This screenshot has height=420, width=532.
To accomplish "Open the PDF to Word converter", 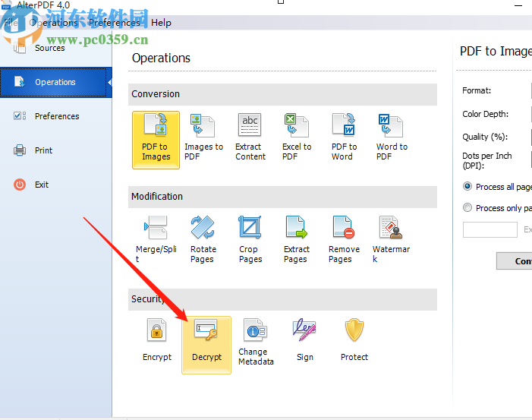I will click(x=344, y=137).
